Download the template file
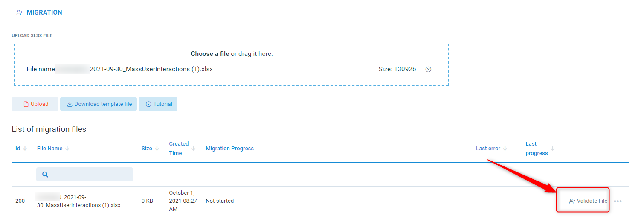The width and height of the screenshot is (644, 219). (99, 104)
